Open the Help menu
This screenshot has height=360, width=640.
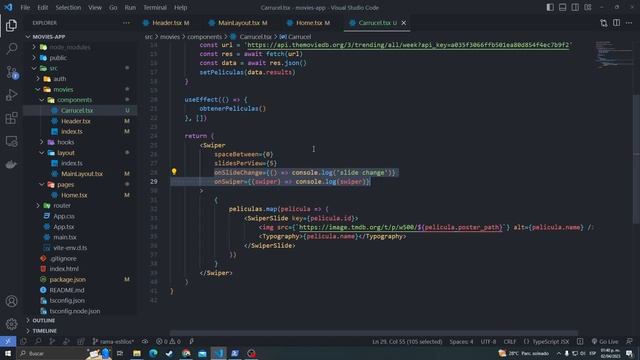(180, 7)
